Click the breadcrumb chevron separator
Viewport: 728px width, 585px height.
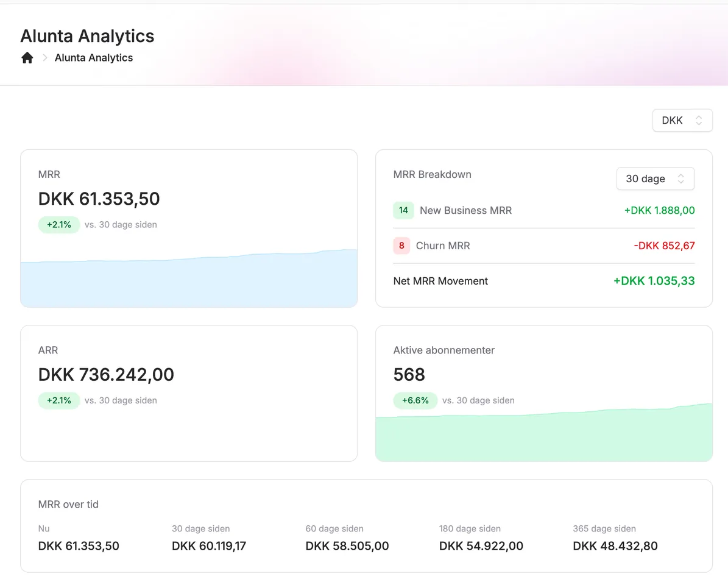coord(45,57)
